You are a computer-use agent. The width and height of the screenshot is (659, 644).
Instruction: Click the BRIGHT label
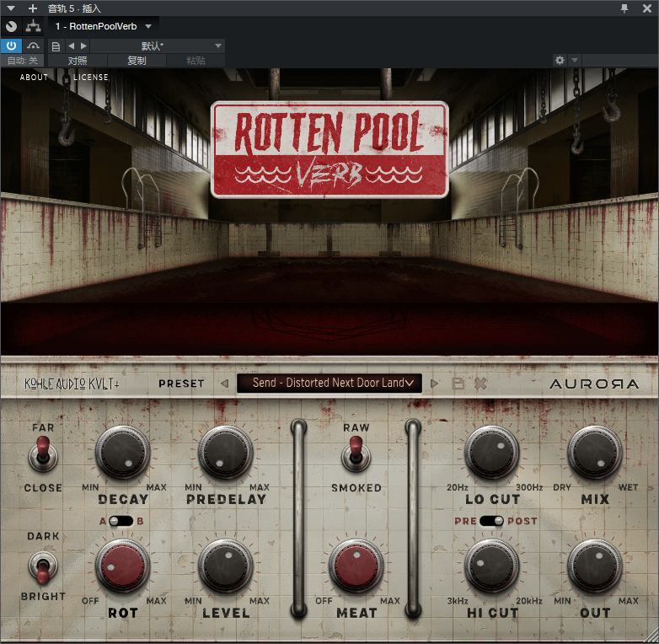pos(43,597)
